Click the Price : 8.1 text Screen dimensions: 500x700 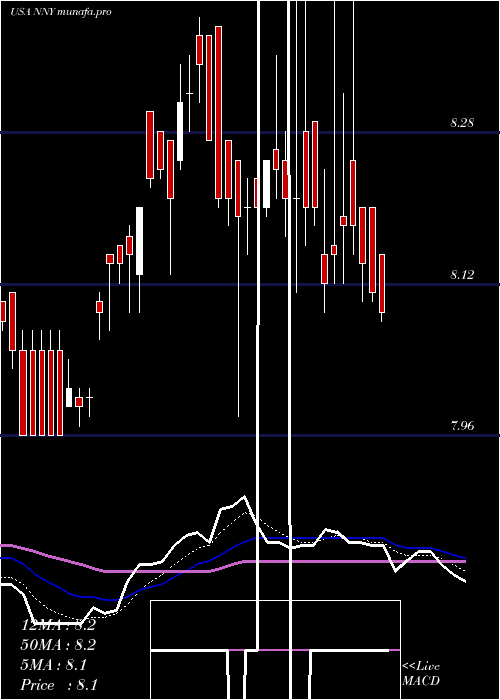click(59, 685)
